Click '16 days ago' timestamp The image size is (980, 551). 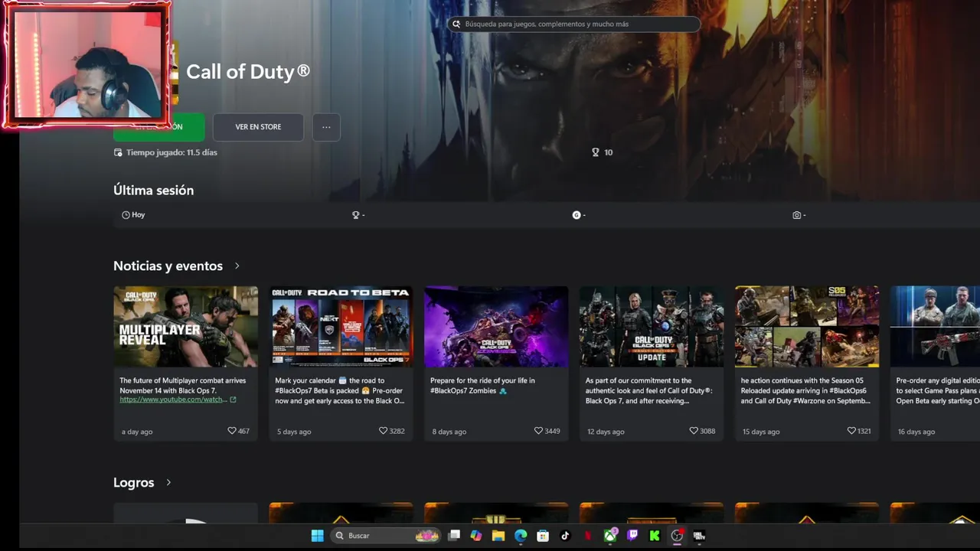point(916,432)
